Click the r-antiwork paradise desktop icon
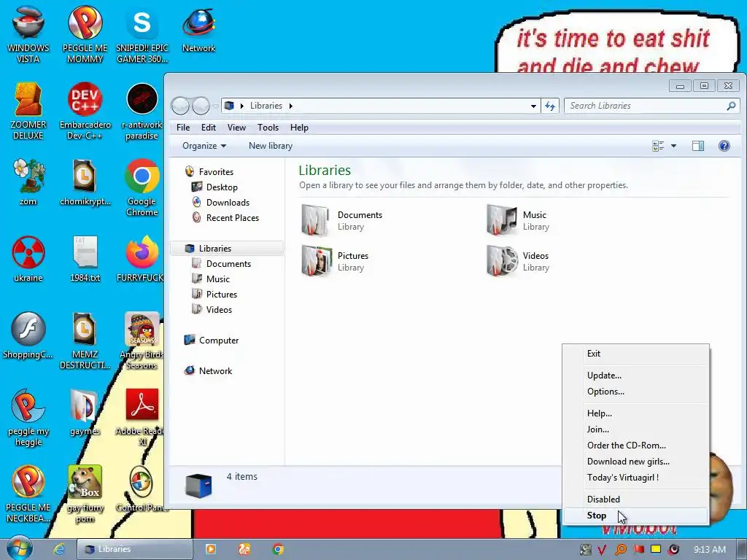Screen dimensions: 747x560 click(142, 111)
